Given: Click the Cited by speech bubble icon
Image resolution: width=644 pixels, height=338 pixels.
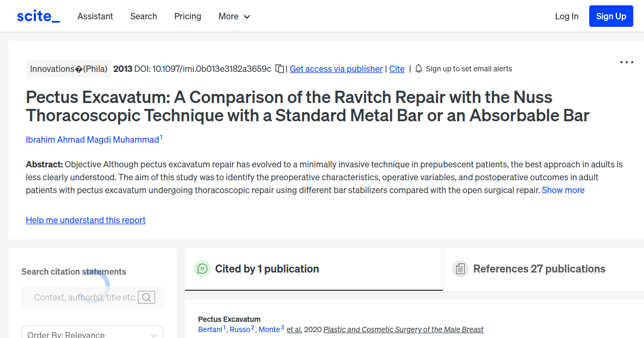Looking at the screenshot, I should (202, 269).
